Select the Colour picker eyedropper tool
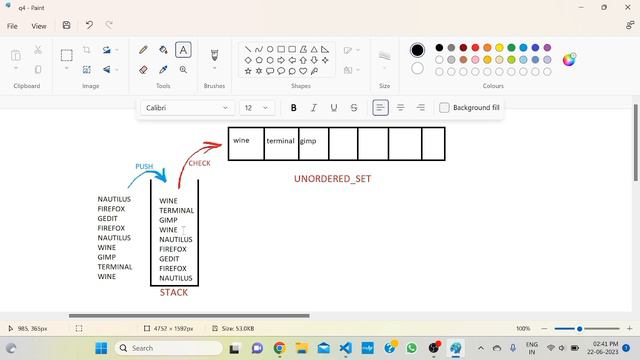Screen dimensions: 640x360 tap(163, 70)
